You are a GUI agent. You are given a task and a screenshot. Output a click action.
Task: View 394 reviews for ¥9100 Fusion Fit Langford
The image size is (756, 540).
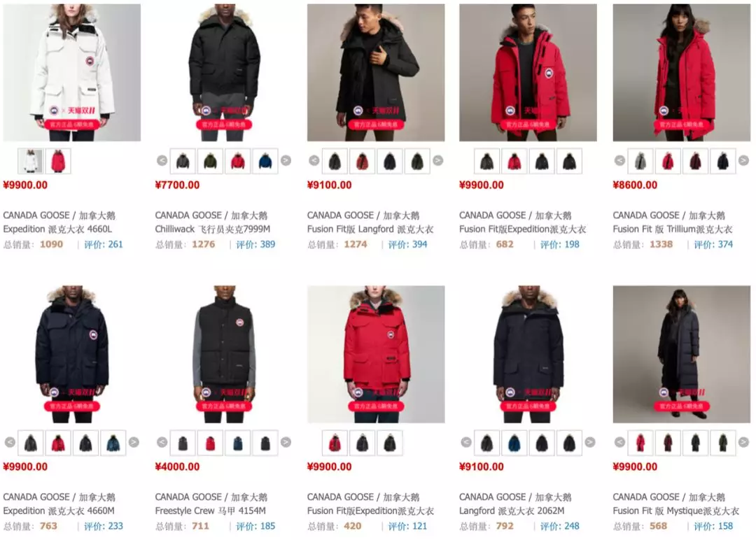click(407, 244)
